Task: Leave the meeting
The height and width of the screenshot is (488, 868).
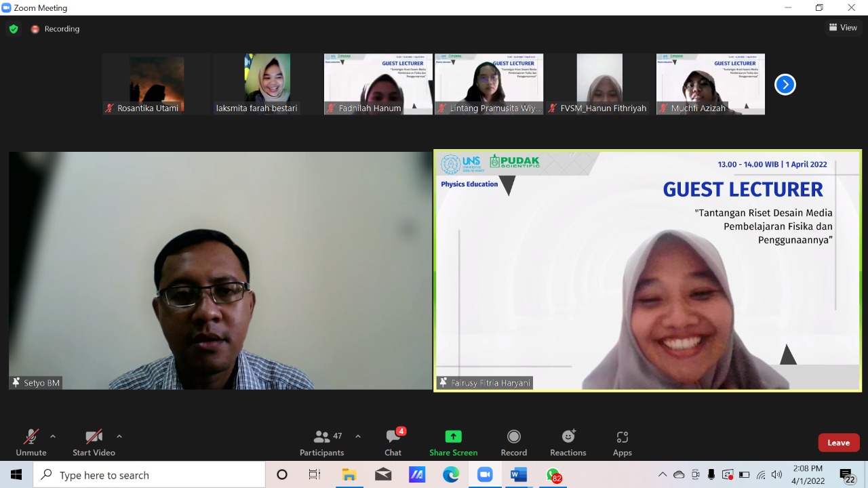Action: pos(838,443)
